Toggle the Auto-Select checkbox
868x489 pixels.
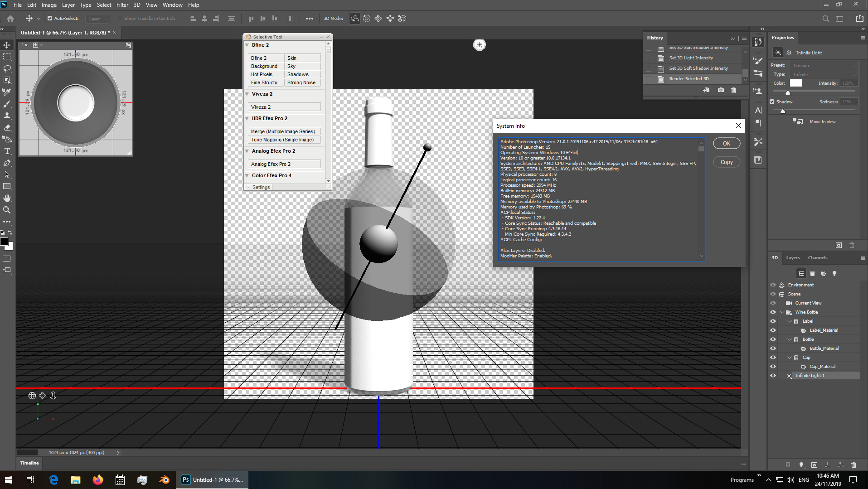click(50, 19)
